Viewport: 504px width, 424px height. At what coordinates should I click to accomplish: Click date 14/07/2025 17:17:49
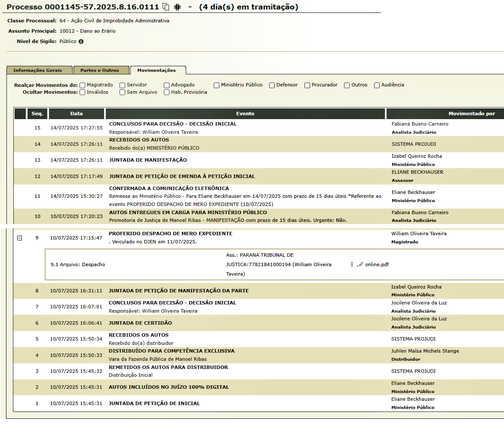coord(77,176)
